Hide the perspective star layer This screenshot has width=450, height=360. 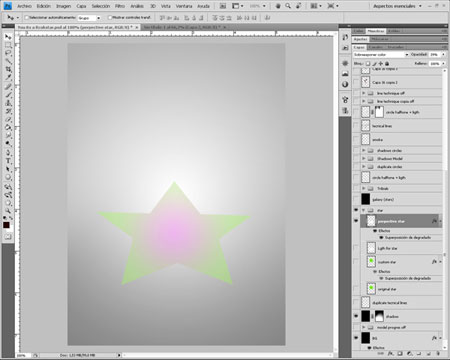click(356, 221)
